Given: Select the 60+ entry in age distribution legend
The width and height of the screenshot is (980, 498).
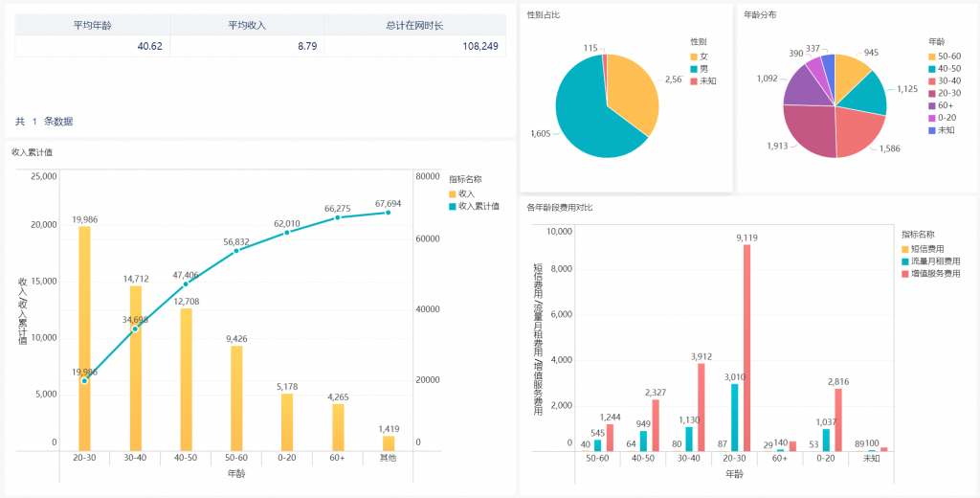Looking at the screenshot, I should [944, 105].
